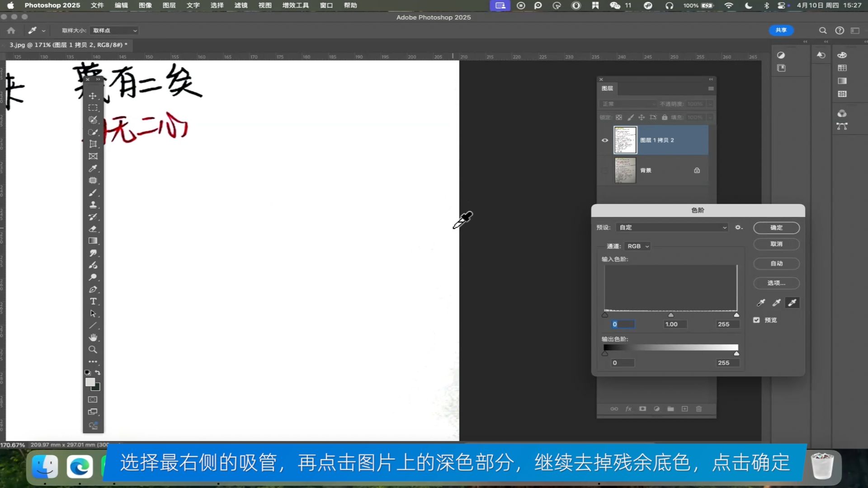Select the Move tool in the toolbox
This screenshot has width=868, height=488.
tap(93, 96)
